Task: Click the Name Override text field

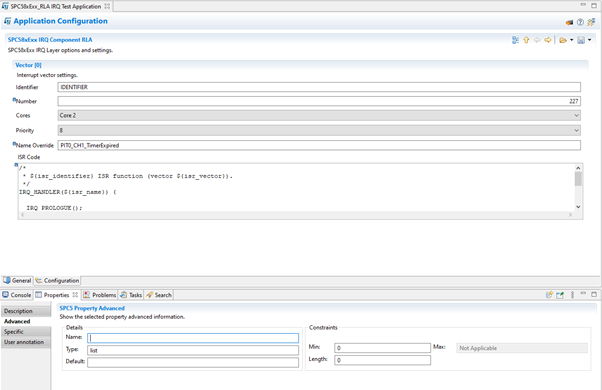Action: [x=319, y=145]
